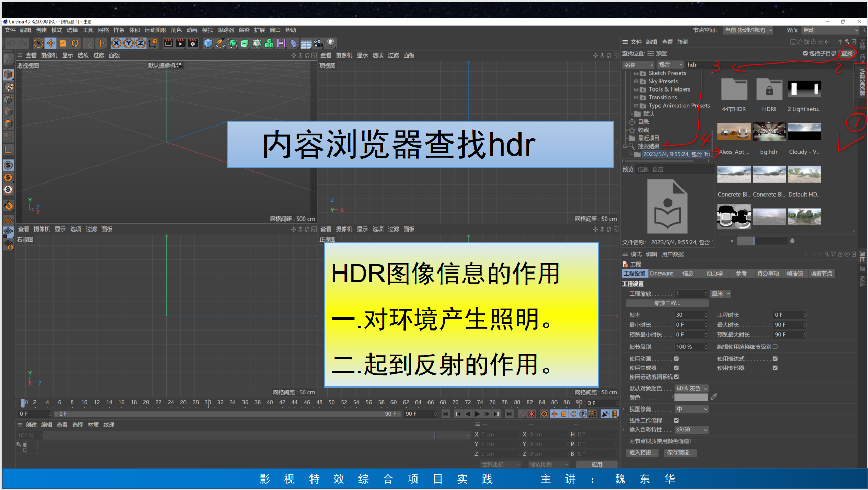868x490 pixels.
Task: Collapse the 搜索结果 tree node
Action: (x=625, y=146)
